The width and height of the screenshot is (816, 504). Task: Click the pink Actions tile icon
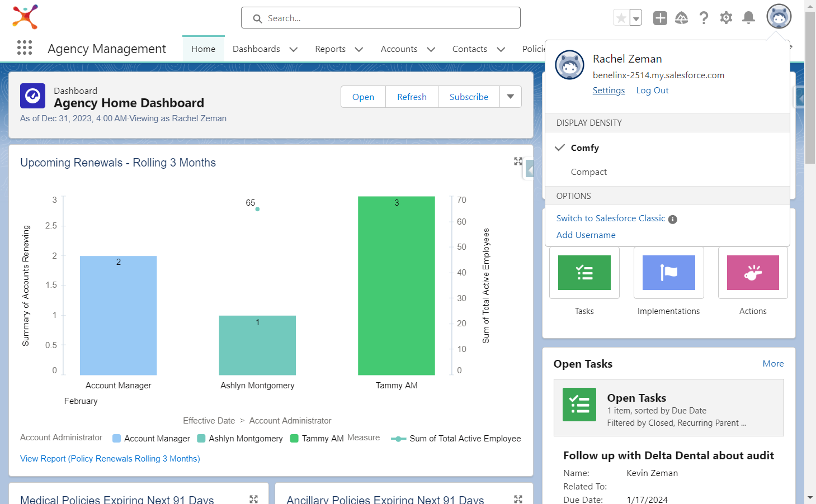click(753, 273)
